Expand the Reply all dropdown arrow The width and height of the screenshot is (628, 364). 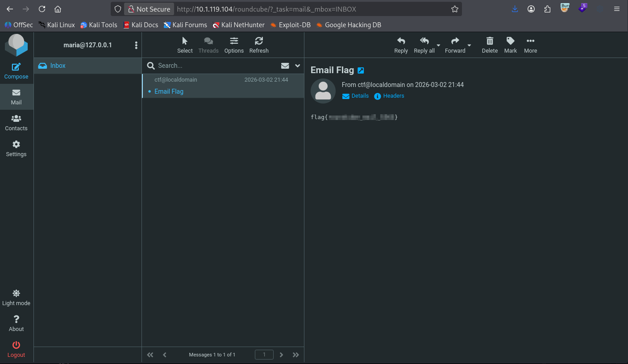pyautogui.click(x=438, y=45)
